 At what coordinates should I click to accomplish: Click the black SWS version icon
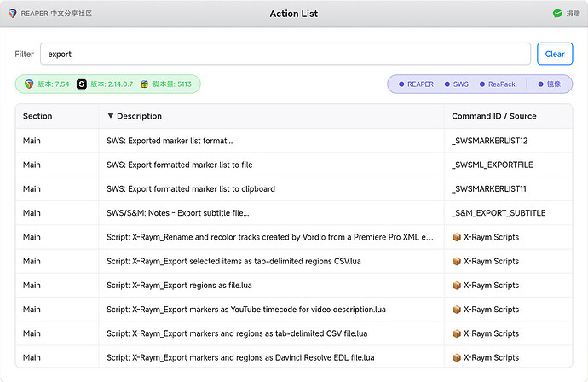82,84
